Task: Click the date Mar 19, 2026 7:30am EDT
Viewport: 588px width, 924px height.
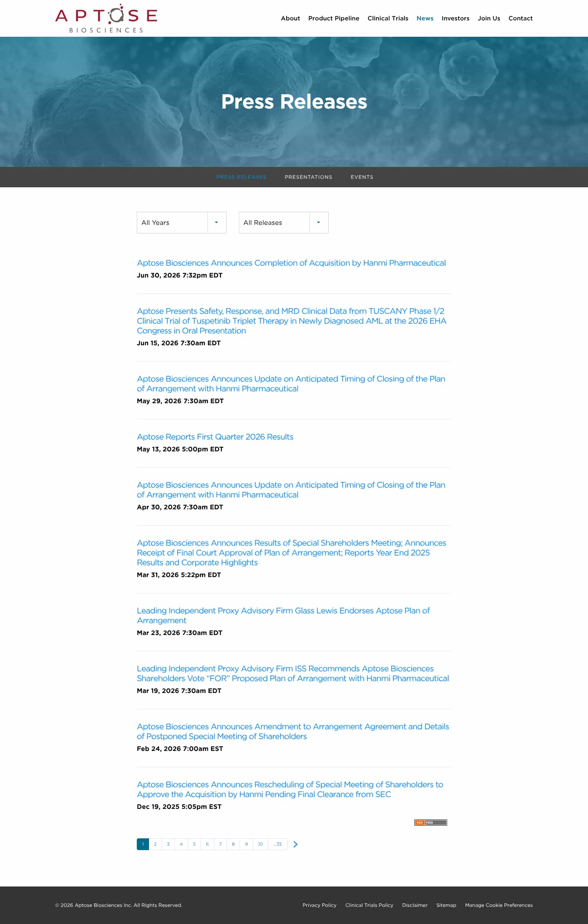Action: tap(179, 691)
